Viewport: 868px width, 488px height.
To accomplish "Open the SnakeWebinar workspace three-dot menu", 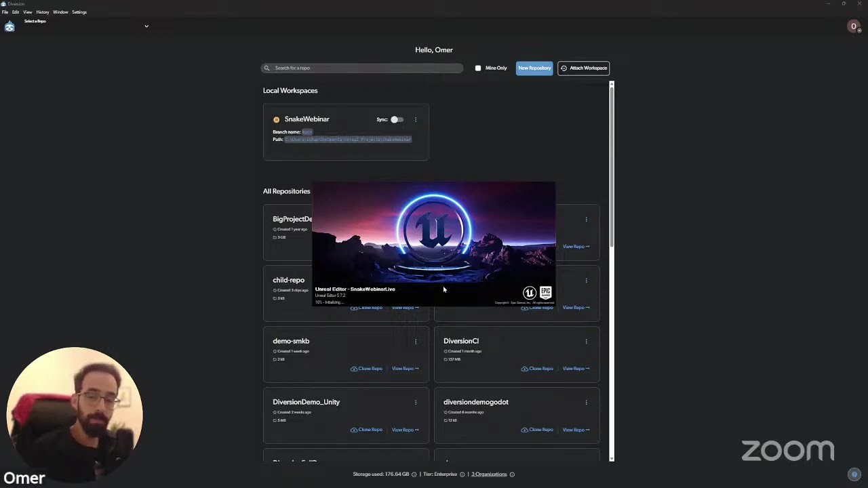I will [416, 119].
